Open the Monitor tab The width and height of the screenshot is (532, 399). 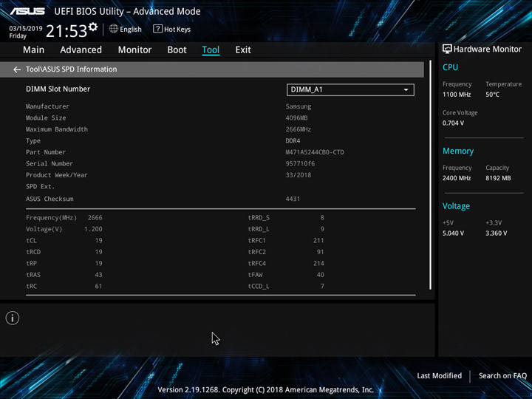coord(134,50)
